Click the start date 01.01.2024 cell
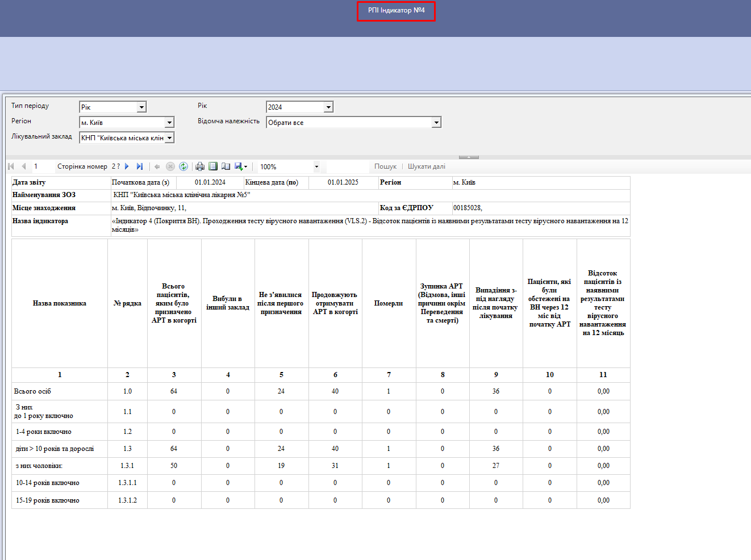Screen dimensions: 751x560 tap(210, 182)
